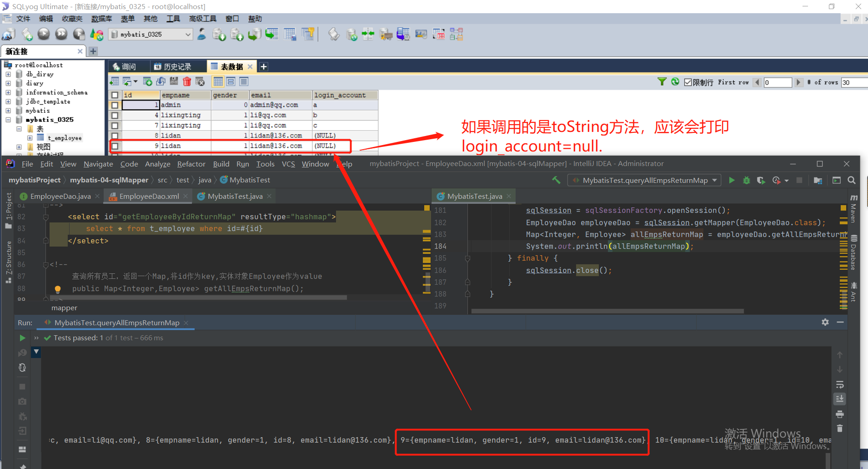Select the t_employee table in tree
Image resolution: width=868 pixels, height=469 pixels.
point(64,138)
